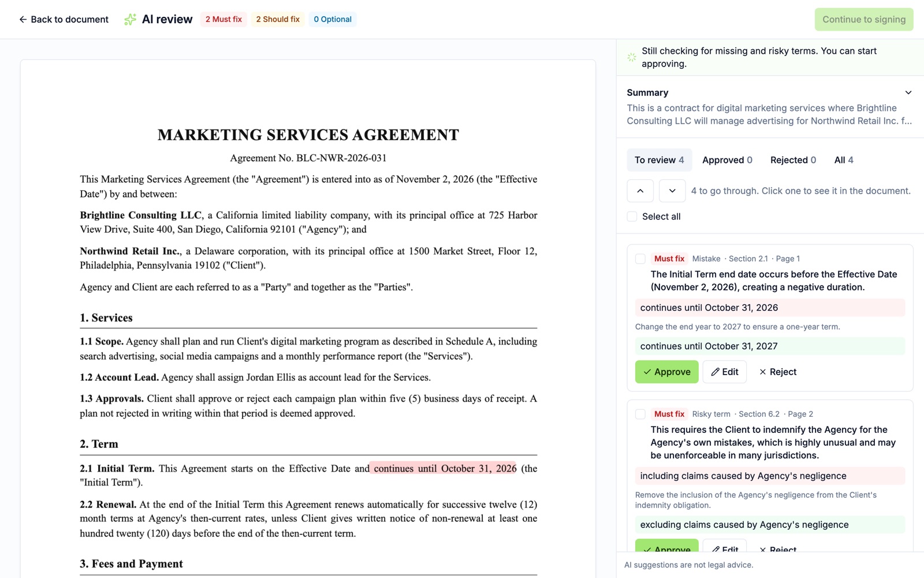This screenshot has width=924, height=578.
Task: Tick the Select all checkbox
Action: click(632, 216)
